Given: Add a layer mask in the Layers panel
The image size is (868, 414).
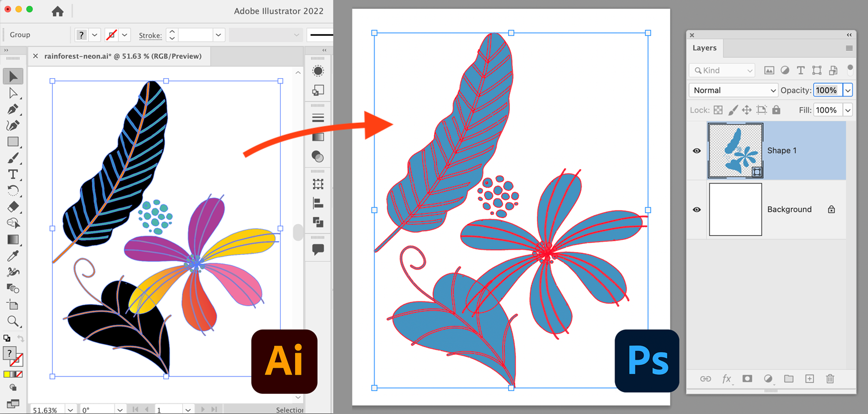Looking at the screenshot, I should pos(747,379).
